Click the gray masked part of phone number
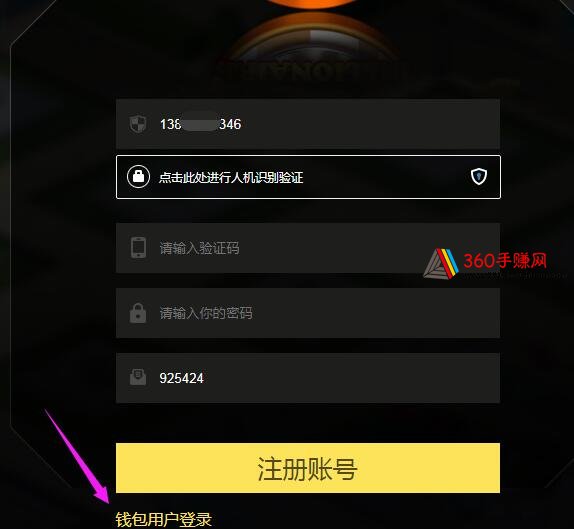The image size is (574, 529). [199, 124]
